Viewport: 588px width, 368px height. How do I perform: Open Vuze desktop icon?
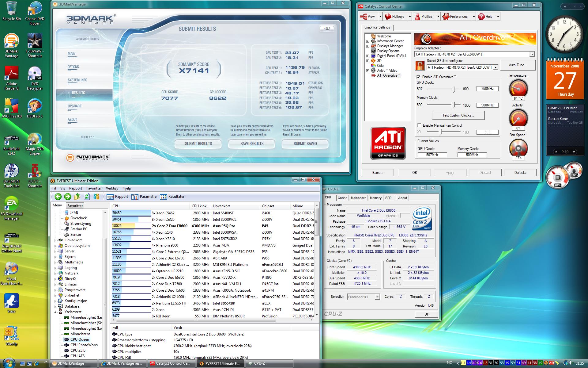[x=12, y=303]
